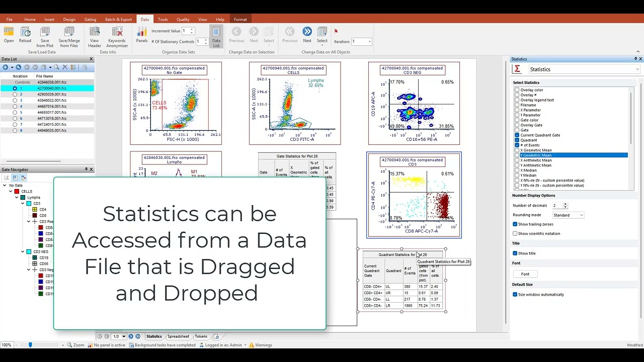
Task: Pin the Statistics panel
Action: tap(635, 59)
